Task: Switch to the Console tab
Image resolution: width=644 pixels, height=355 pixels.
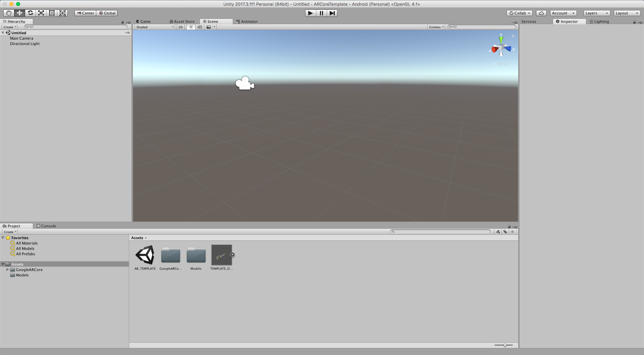Action: click(x=47, y=226)
